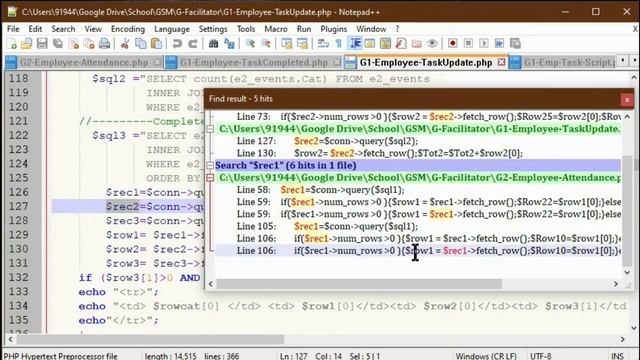Screen dimensions: 640x360
Task: Toggle the Monitoring eye icon
Action: coord(432,44)
